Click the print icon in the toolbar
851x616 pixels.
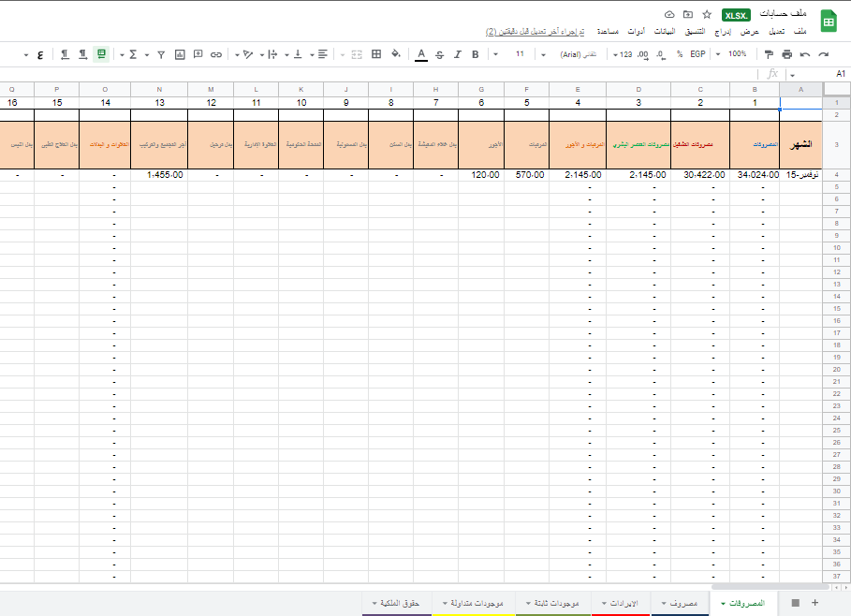click(786, 54)
